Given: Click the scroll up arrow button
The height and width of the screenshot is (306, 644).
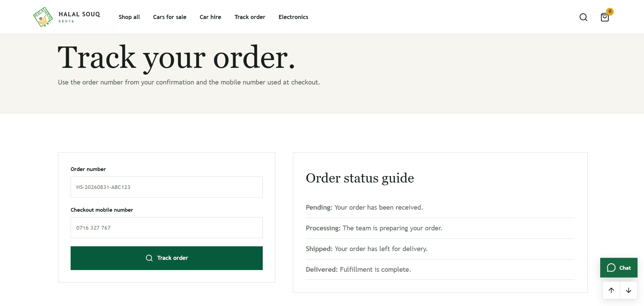Looking at the screenshot, I should (611, 290).
